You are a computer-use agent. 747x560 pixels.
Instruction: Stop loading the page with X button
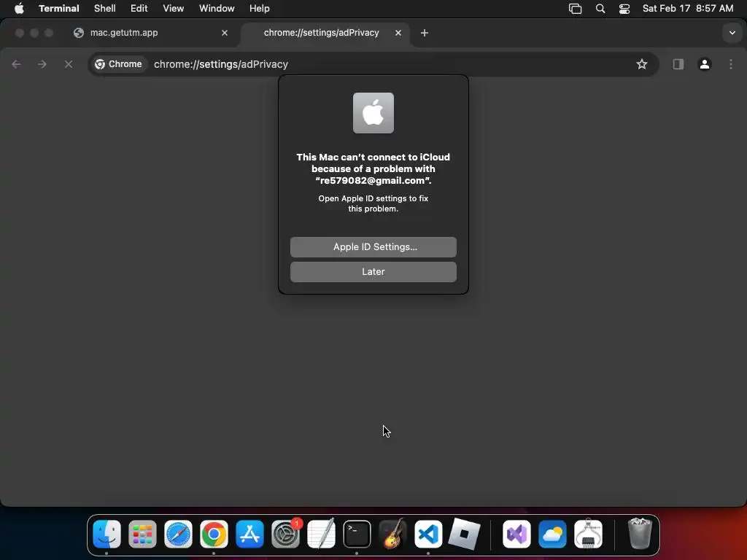69,64
